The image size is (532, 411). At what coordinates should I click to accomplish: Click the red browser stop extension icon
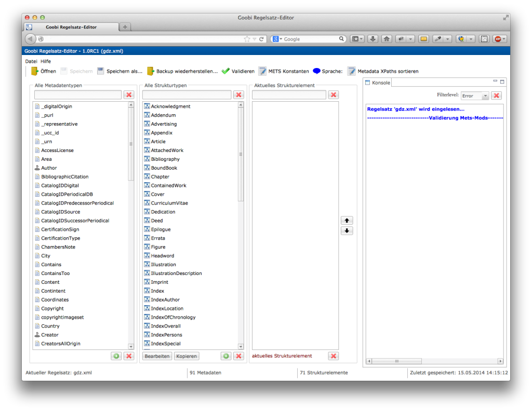click(498, 39)
